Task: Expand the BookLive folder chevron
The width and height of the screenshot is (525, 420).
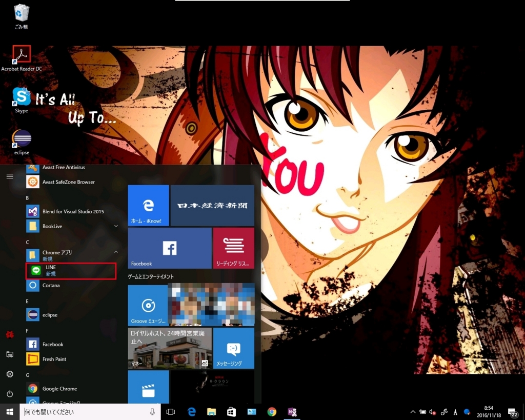Action: pos(116,226)
